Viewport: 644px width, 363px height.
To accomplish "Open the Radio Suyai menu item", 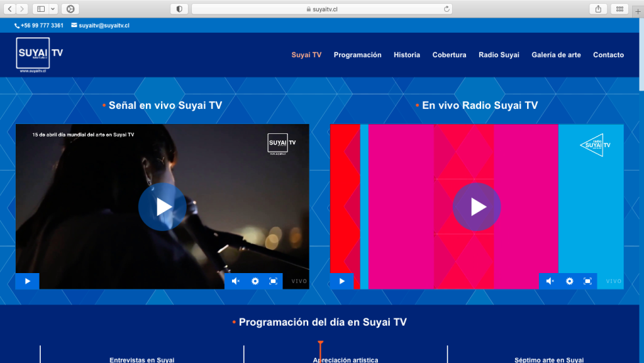I will (x=499, y=55).
